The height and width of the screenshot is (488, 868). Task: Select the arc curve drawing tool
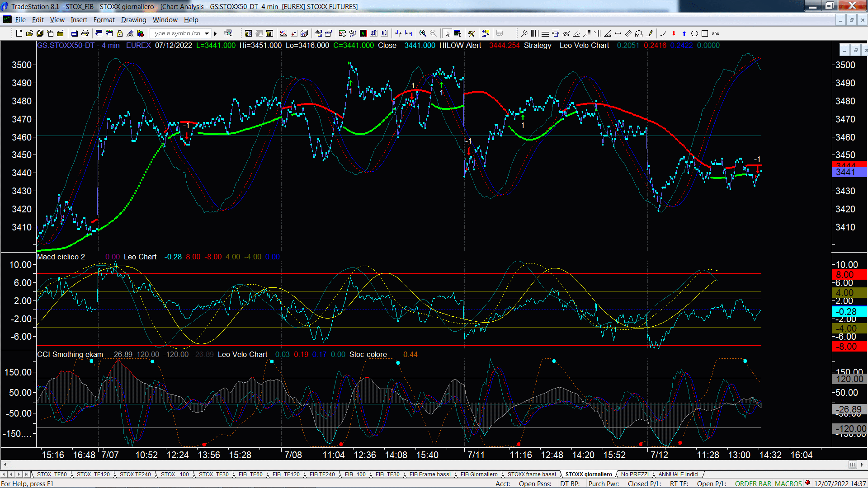point(663,33)
